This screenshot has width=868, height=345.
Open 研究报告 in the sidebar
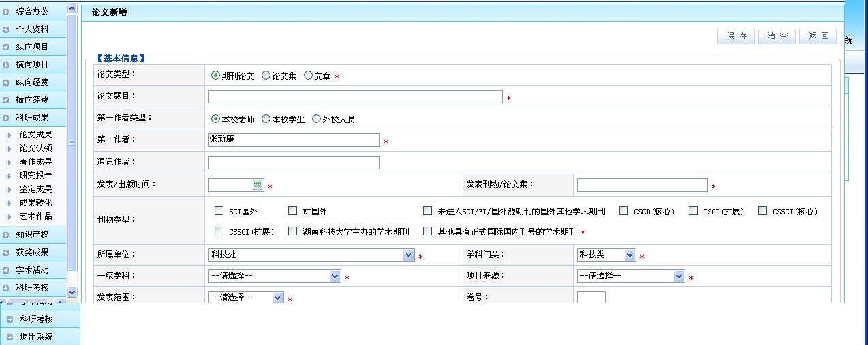35,176
